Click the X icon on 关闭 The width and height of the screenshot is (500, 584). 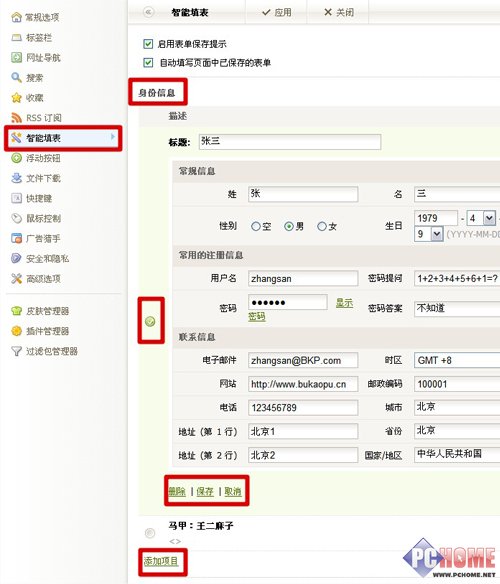point(328,12)
